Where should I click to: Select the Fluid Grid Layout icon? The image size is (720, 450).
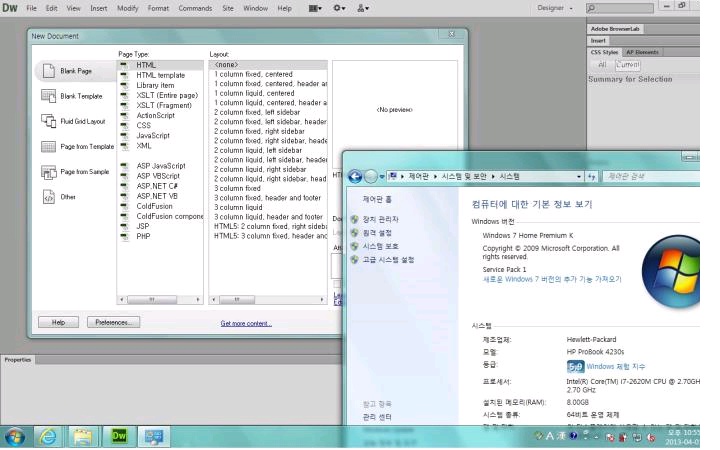pos(49,121)
